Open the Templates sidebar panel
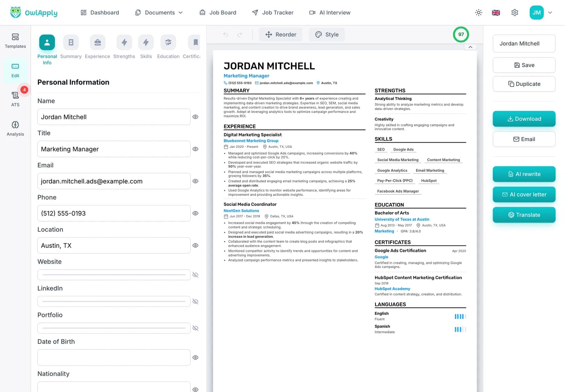The height and width of the screenshot is (392, 565). coord(15,41)
